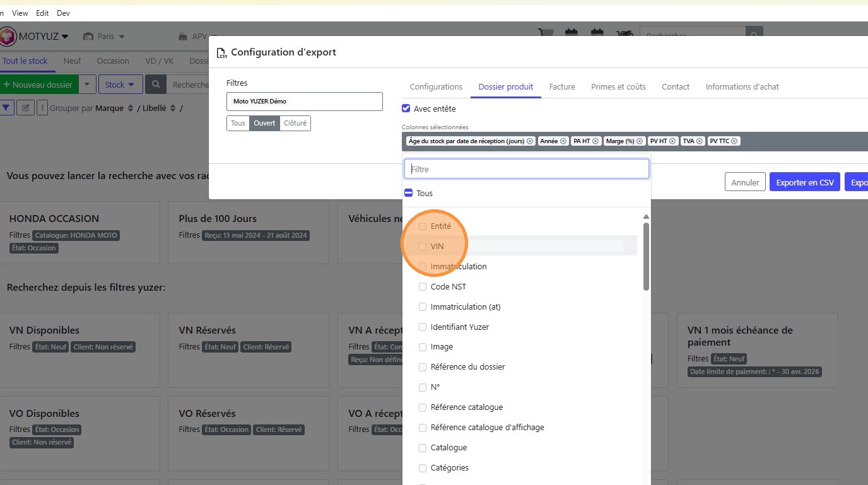Click the Annuler button
This screenshot has height=485, width=868.
click(745, 182)
